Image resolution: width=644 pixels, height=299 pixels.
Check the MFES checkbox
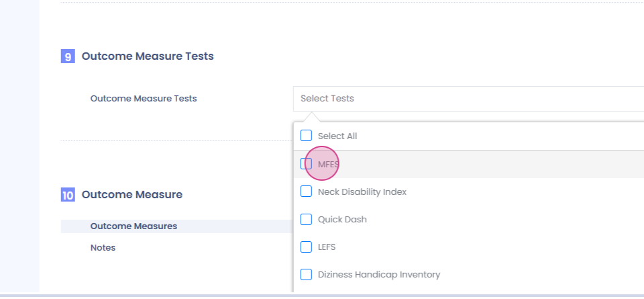[x=306, y=163]
